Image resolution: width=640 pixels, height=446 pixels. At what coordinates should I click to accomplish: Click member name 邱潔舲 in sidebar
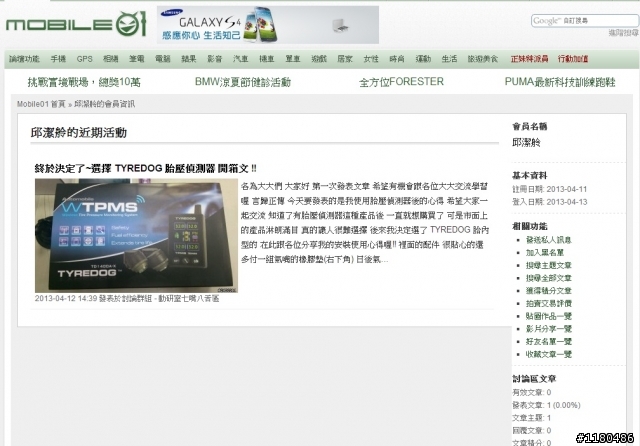(x=527, y=142)
